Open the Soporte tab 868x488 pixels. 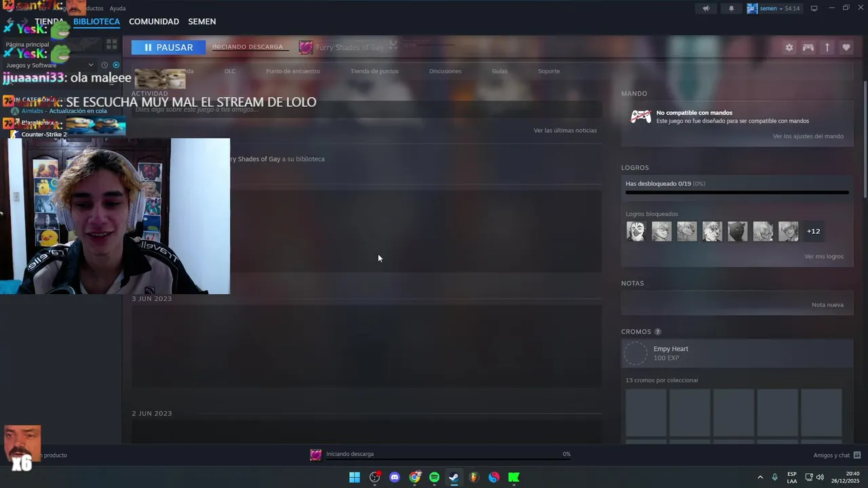(549, 71)
